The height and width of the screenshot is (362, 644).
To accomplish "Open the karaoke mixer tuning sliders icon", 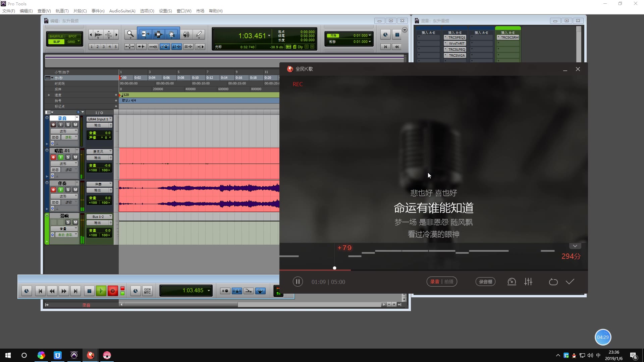I will tap(528, 282).
